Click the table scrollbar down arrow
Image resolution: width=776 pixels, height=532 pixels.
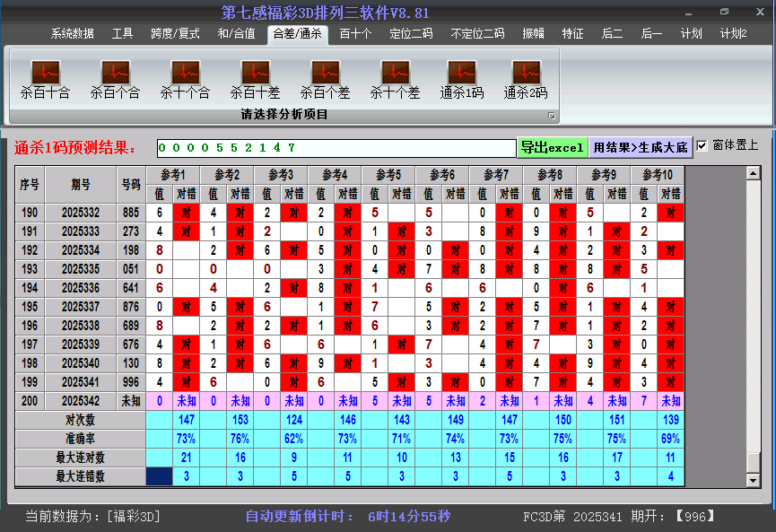click(754, 480)
